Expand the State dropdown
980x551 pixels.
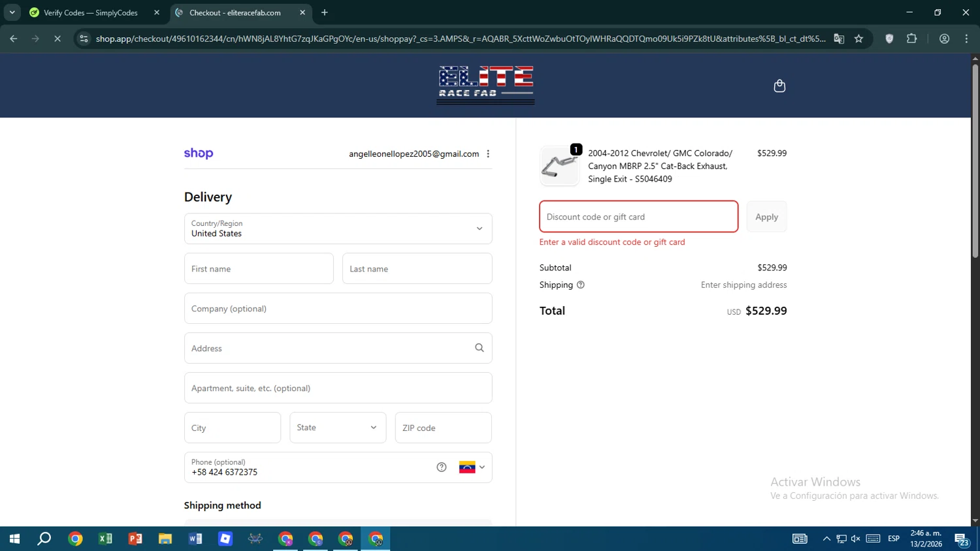[338, 428]
